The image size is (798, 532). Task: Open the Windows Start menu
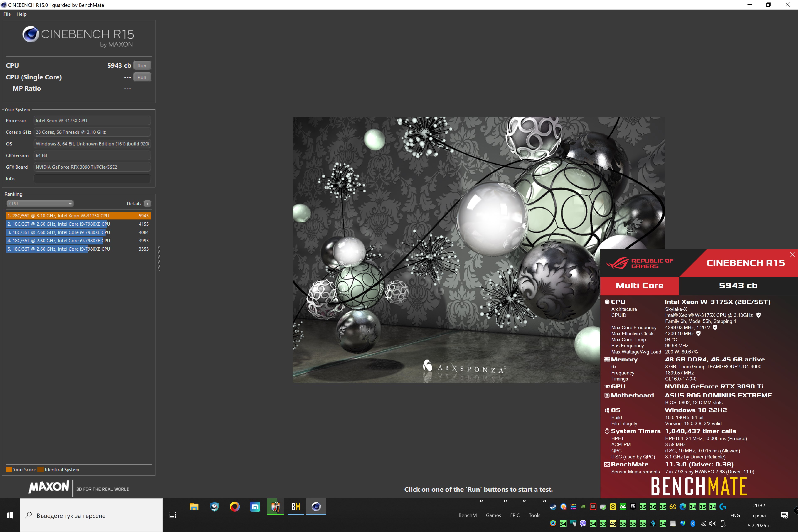[x=10, y=515]
